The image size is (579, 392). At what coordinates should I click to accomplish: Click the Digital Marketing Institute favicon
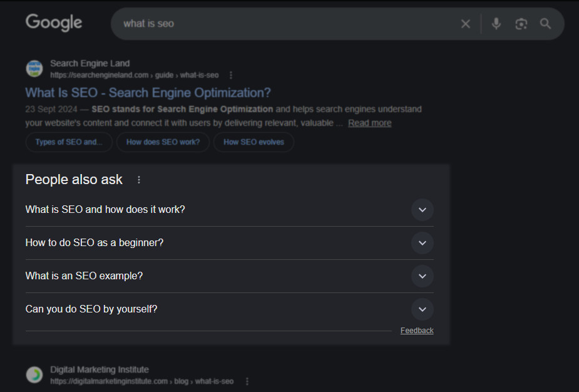coord(34,374)
